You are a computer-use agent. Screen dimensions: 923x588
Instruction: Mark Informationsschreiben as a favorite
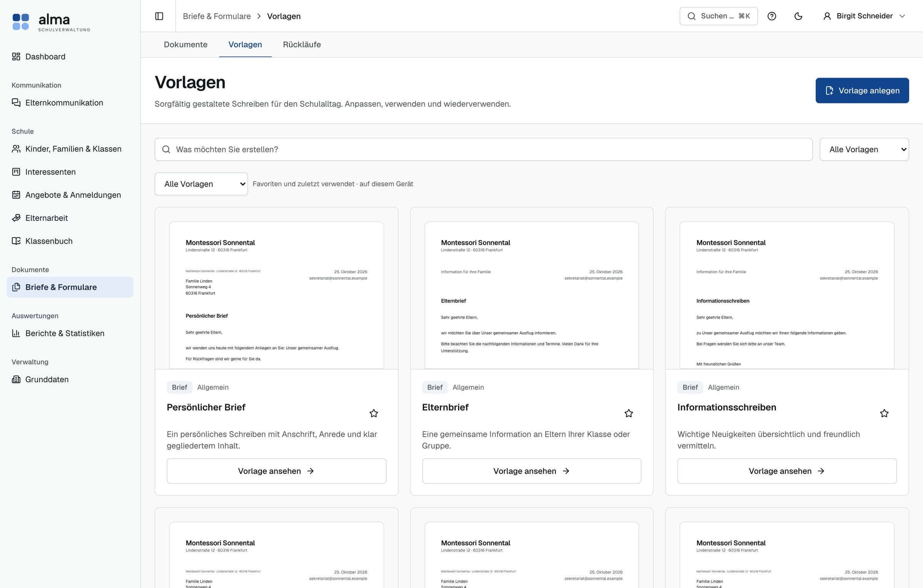(x=884, y=413)
